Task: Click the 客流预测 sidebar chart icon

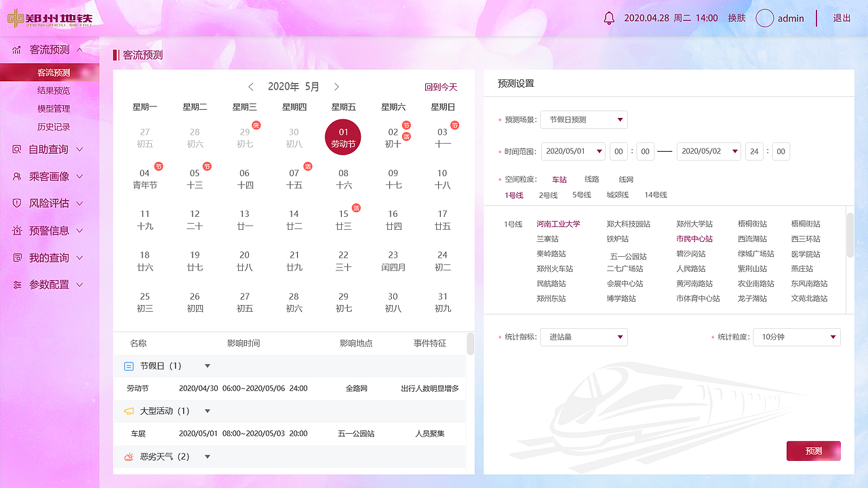Action: [16, 50]
